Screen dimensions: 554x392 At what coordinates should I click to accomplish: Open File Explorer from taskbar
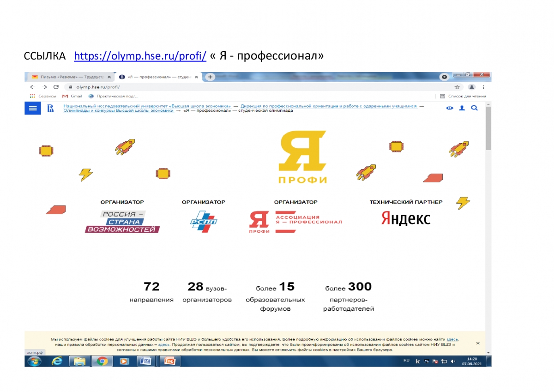[x=80, y=361]
